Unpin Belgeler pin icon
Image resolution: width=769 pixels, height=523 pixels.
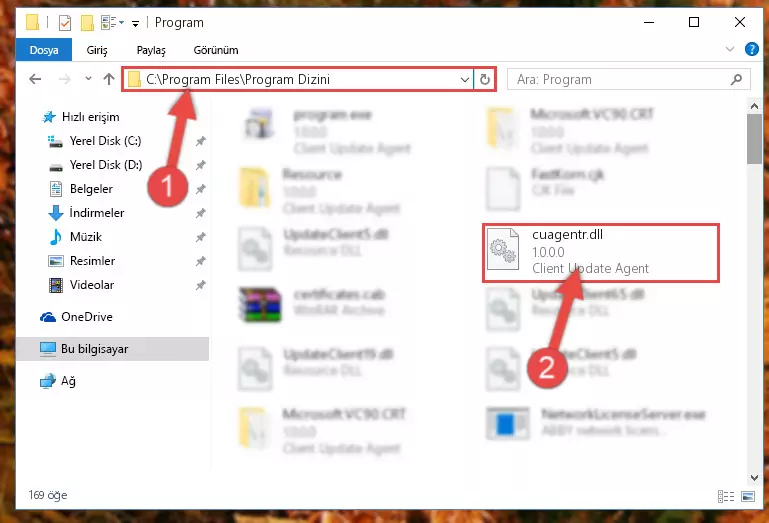(x=201, y=189)
